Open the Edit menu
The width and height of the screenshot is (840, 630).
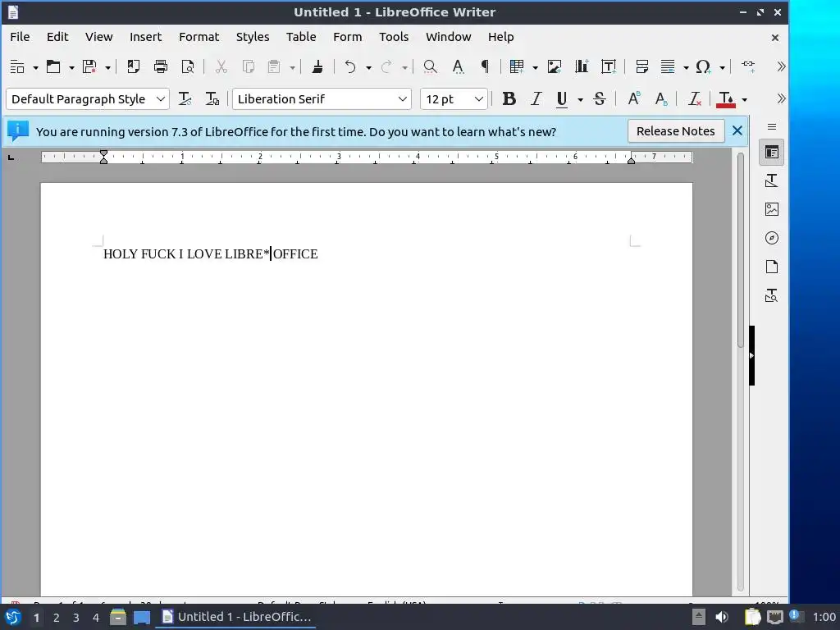pos(57,36)
